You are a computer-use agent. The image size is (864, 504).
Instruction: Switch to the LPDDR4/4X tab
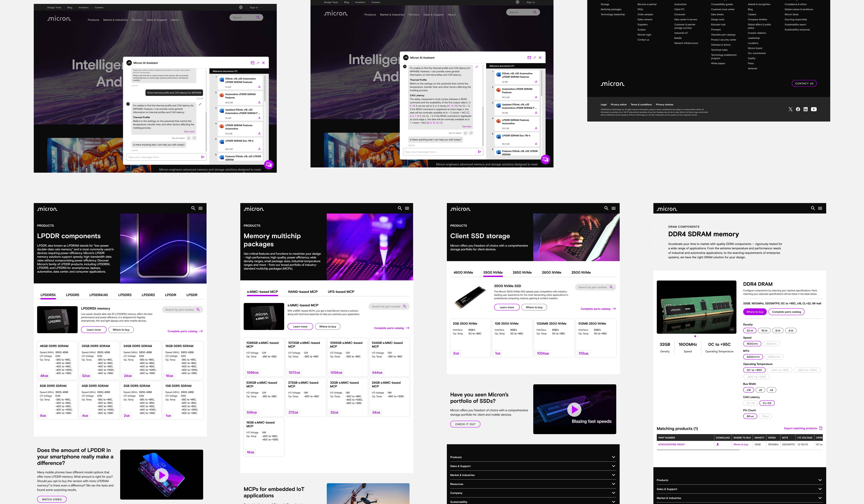click(98, 295)
